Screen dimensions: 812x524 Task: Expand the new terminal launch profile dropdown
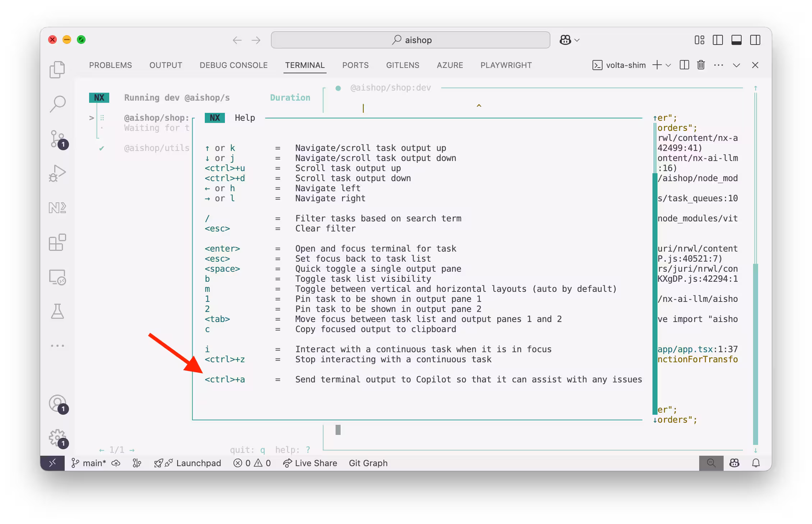coord(668,65)
